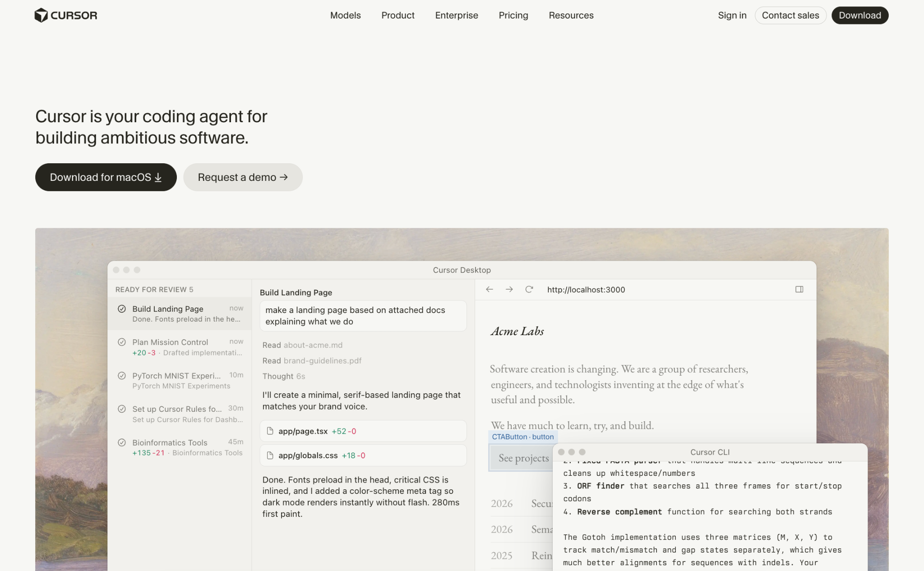Click the check icon beside Bioinformatics Tools

(122, 442)
